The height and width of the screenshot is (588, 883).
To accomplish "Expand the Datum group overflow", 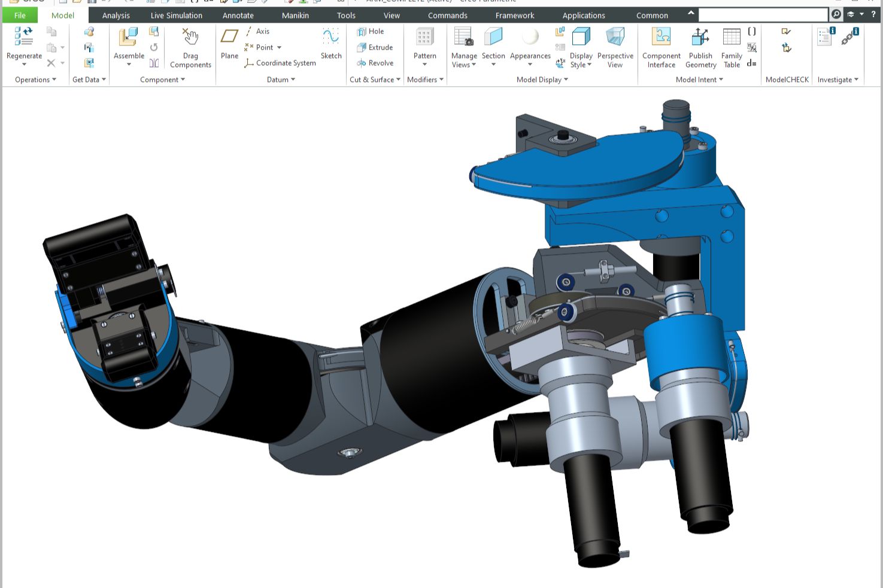I will point(293,80).
